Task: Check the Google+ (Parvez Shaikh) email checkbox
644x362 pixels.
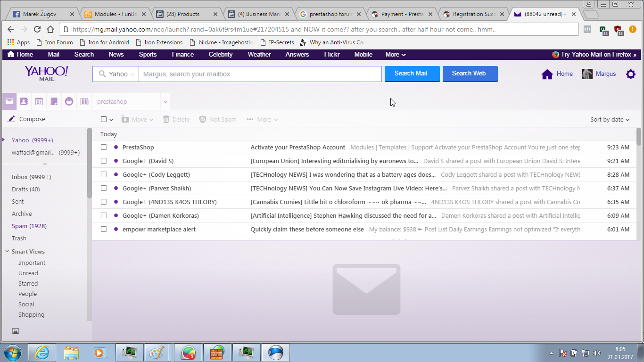Action: pyautogui.click(x=104, y=188)
